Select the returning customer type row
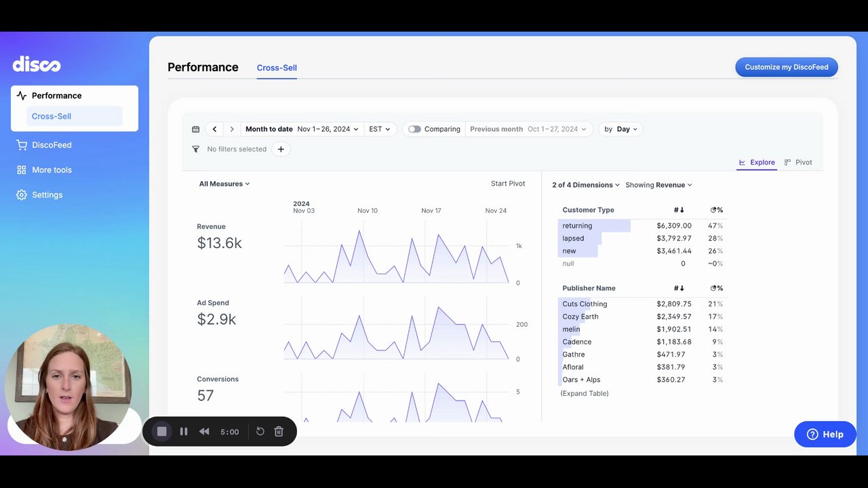The width and height of the screenshot is (868, 488). point(642,226)
